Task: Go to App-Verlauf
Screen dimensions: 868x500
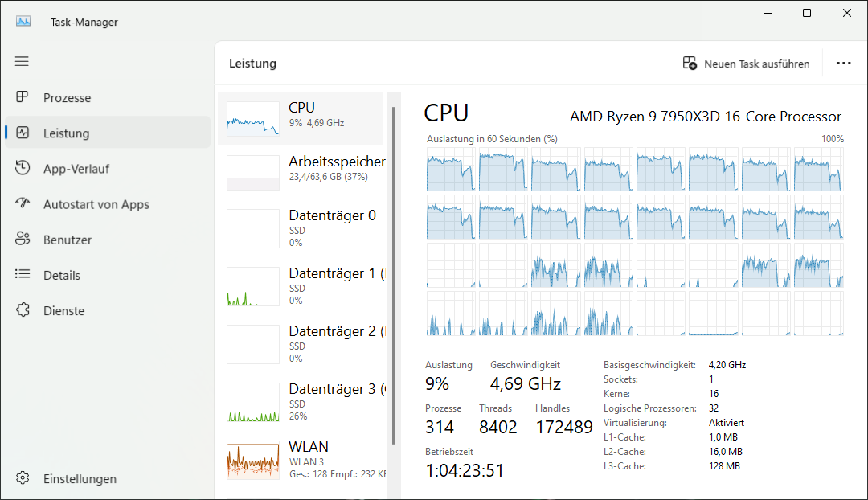Action: [108, 168]
